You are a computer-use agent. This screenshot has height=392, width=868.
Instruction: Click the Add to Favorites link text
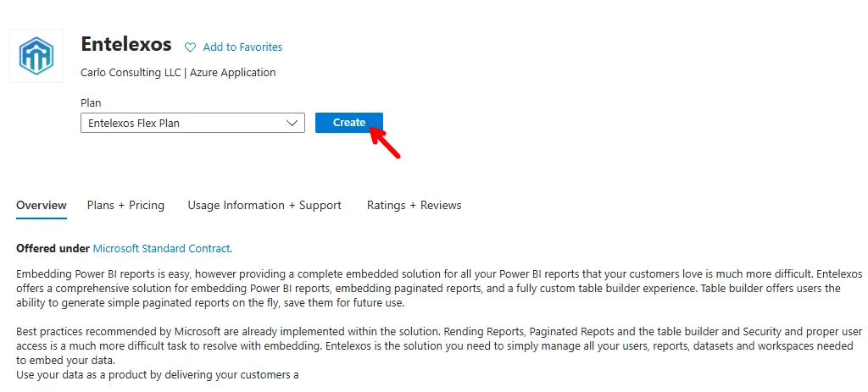click(242, 47)
